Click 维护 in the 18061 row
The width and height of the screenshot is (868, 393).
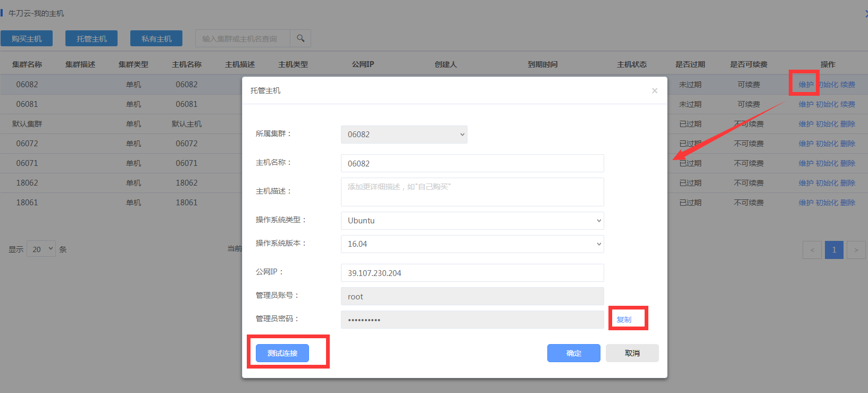pyautogui.click(x=806, y=203)
